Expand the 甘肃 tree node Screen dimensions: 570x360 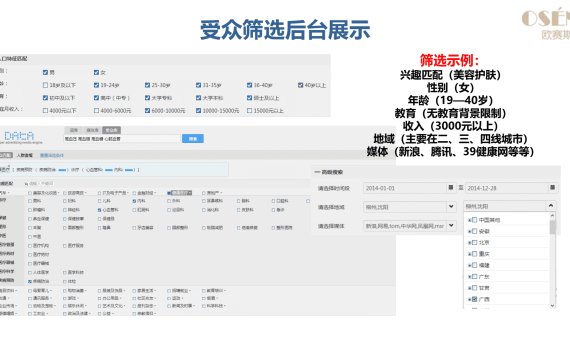469,288
